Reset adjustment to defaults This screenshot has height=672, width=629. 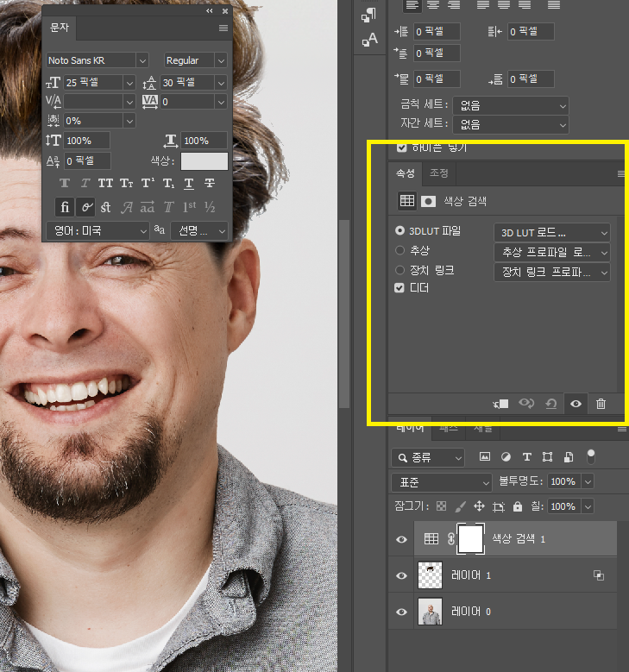(x=551, y=404)
